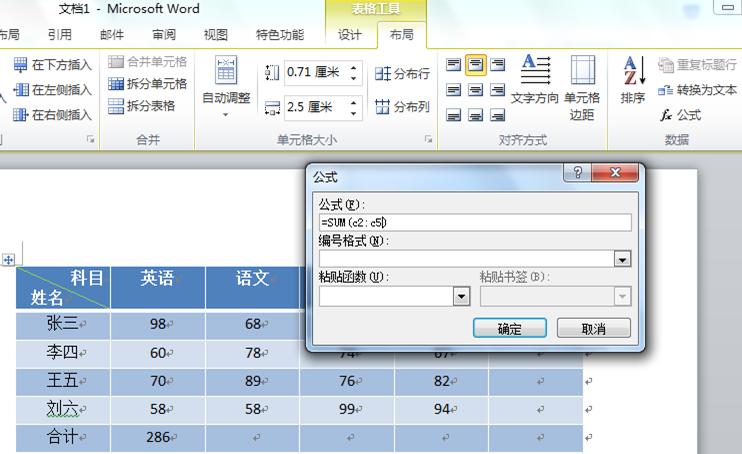Click the cell with value 98

point(158,324)
